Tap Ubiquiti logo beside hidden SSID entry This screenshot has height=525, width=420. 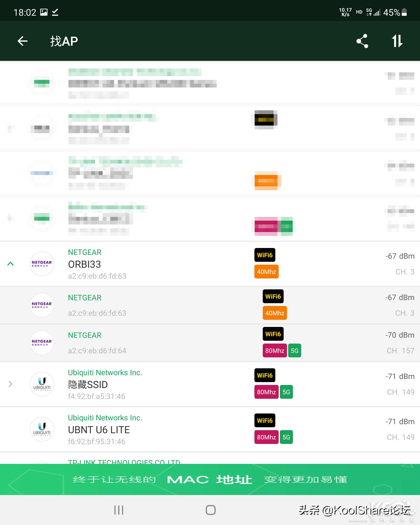(x=42, y=384)
